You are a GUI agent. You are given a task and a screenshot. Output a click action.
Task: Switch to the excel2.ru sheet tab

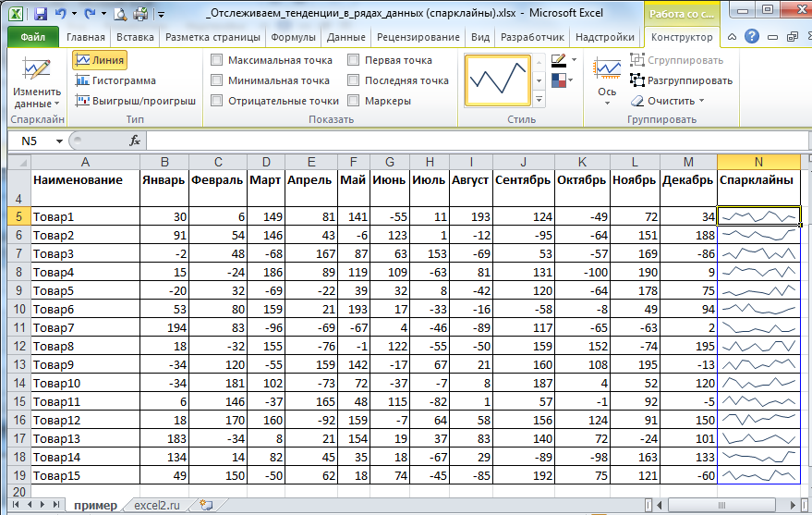coord(158,505)
